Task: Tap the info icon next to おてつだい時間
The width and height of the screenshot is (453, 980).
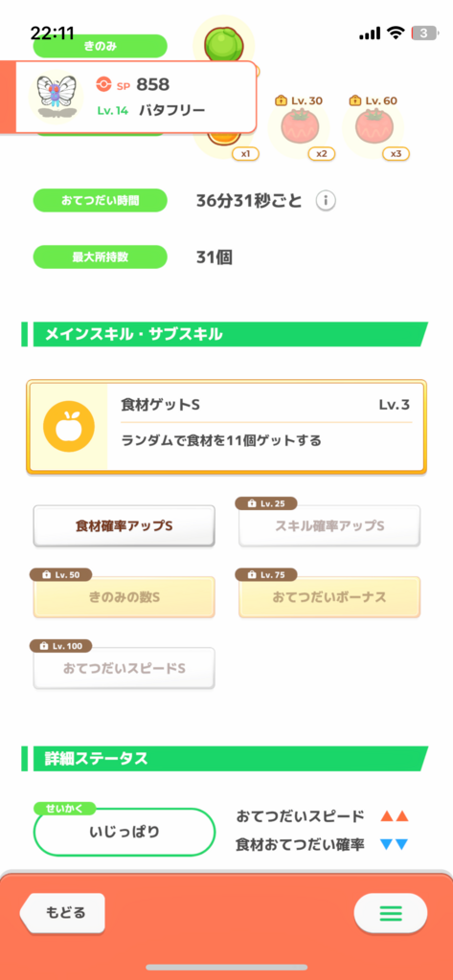Action: (x=326, y=201)
